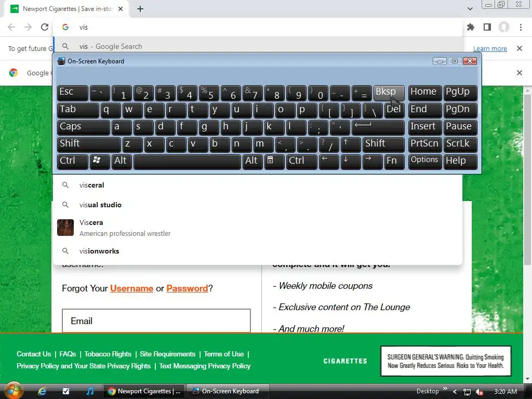532x399 pixels.
Task: Tap the Enter key arrow on keyboard
Action: click(x=378, y=128)
